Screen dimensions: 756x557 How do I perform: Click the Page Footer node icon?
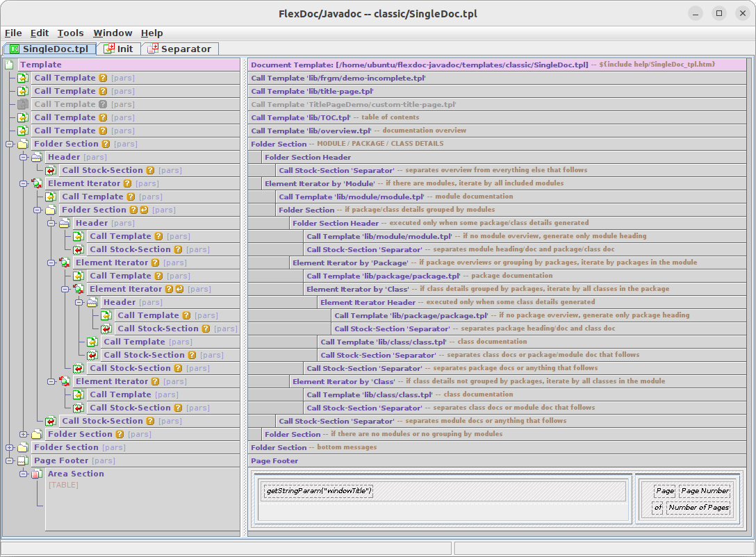coord(23,460)
